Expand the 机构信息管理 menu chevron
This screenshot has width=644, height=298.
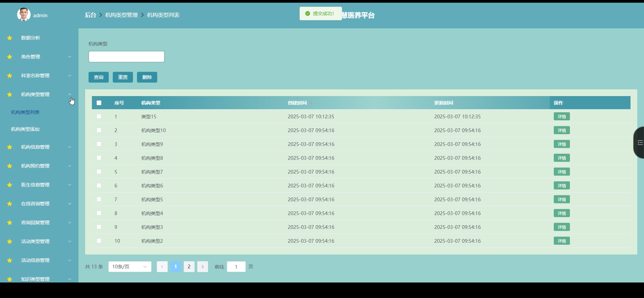click(70, 147)
